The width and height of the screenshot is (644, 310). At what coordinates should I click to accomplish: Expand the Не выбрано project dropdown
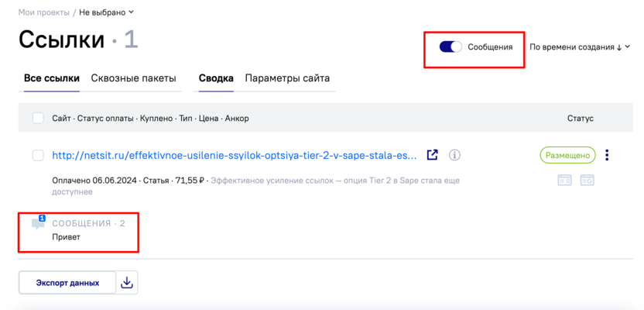[107, 12]
